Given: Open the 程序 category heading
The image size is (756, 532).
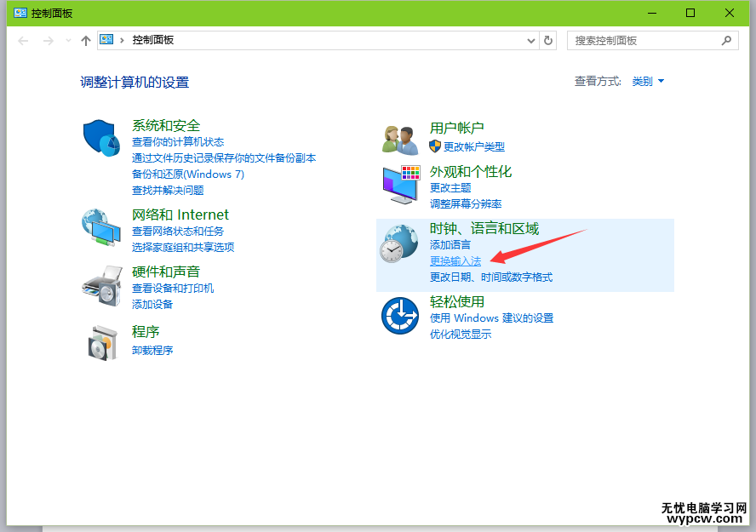Looking at the screenshot, I should click(x=146, y=331).
